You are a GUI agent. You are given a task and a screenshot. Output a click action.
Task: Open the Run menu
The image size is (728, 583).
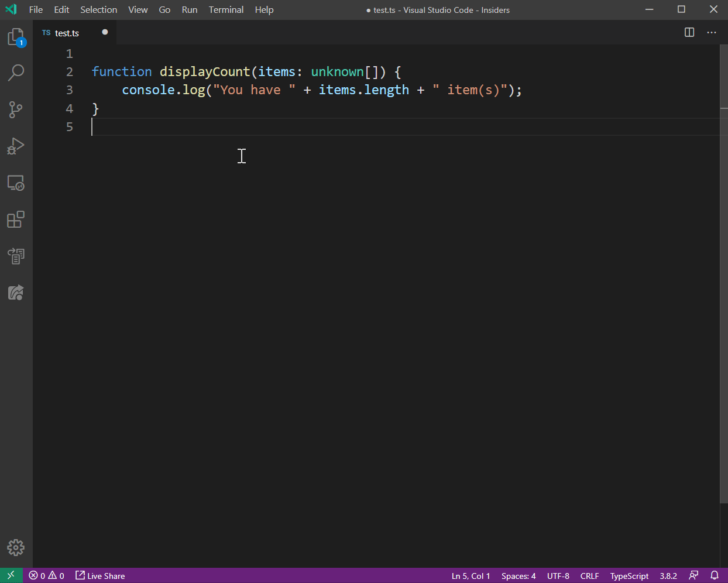tap(189, 9)
